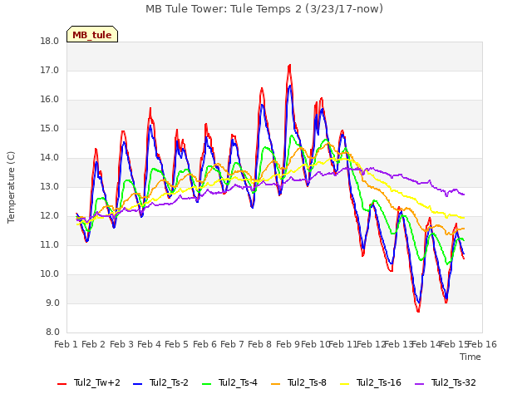
Task: Click the Time axis label
Action: [470, 357]
